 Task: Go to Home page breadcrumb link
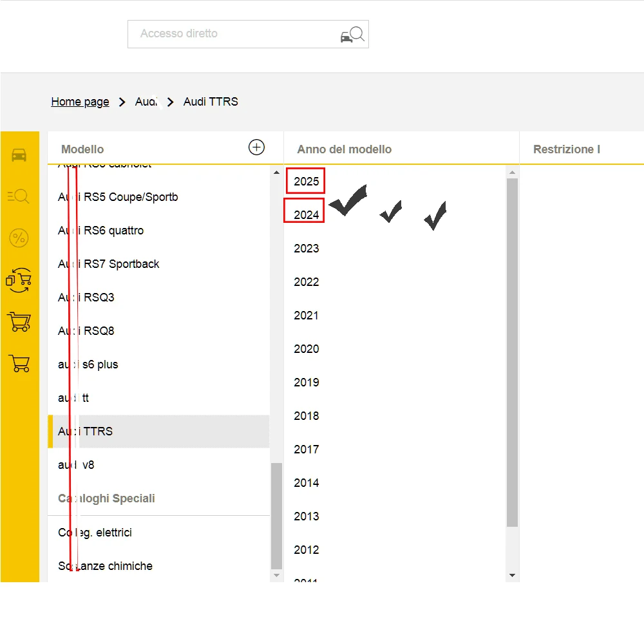80,102
